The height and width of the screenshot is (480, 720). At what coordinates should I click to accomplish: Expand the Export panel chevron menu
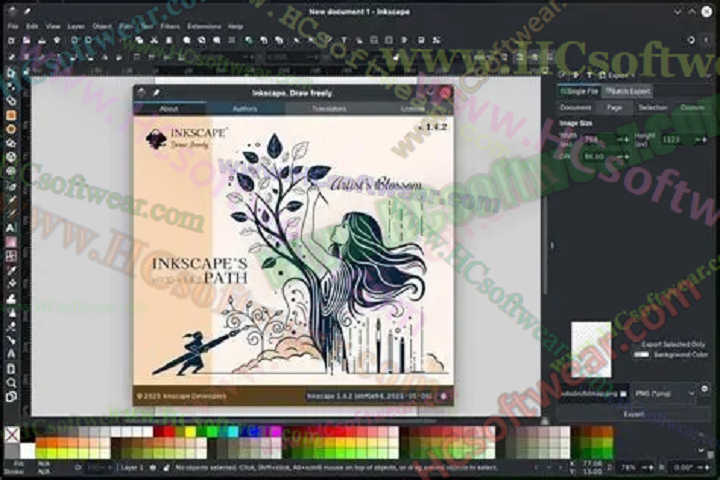708,75
